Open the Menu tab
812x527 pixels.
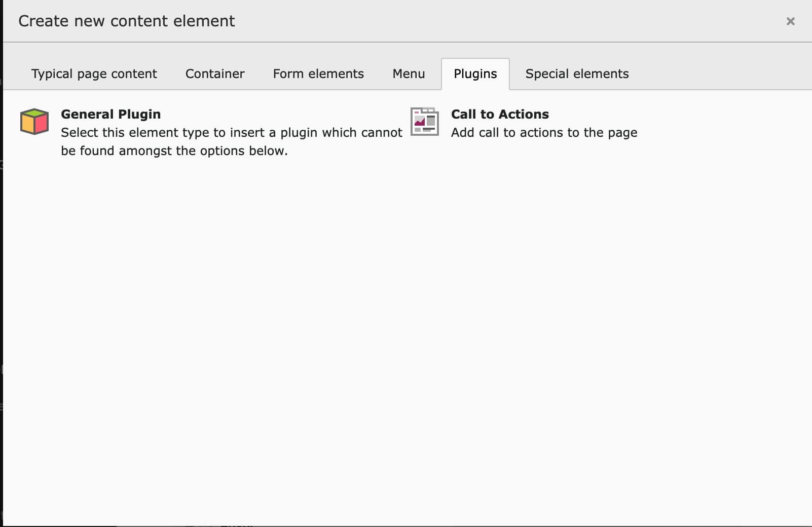click(x=409, y=73)
